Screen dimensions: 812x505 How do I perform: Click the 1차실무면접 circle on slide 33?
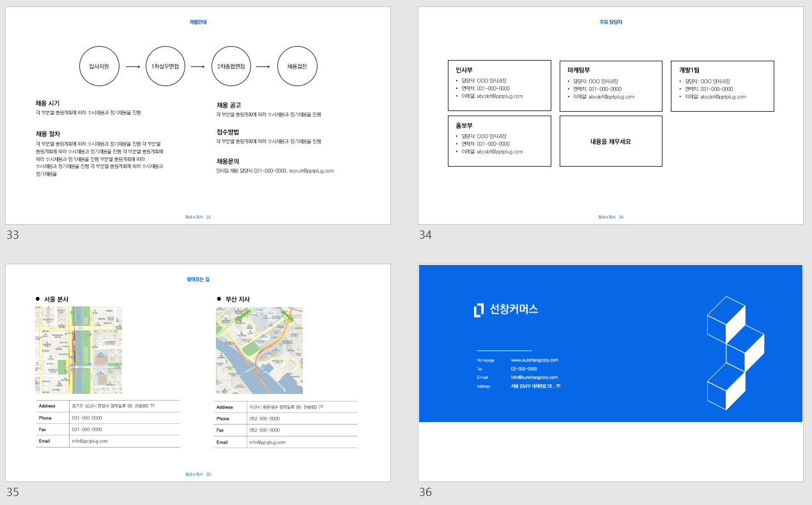[x=165, y=66]
